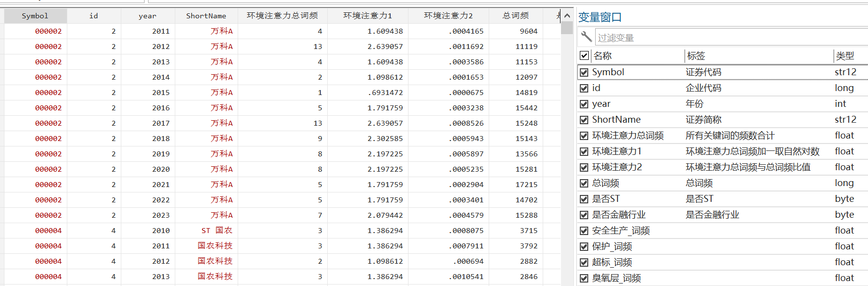Screen dimensions: 868x286
Task: Uncheck the 臭氧层_词频 variable checkbox
Action: (x=584, y=278)
